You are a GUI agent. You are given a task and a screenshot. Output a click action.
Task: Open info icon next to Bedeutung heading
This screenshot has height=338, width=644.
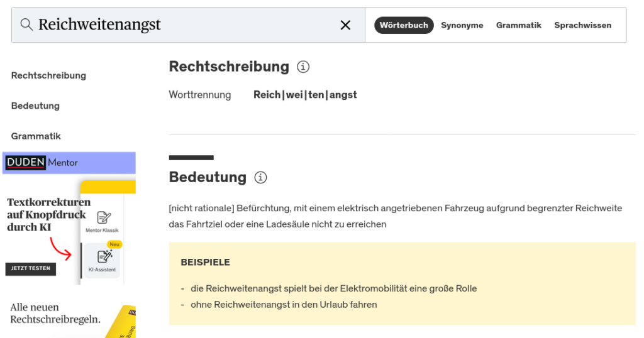click(x=260, y=178)
